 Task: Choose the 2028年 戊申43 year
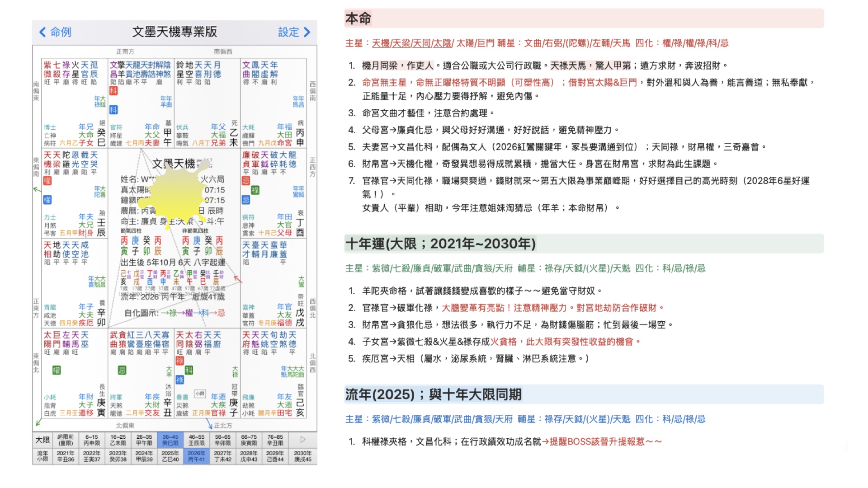tap(249, 456)
